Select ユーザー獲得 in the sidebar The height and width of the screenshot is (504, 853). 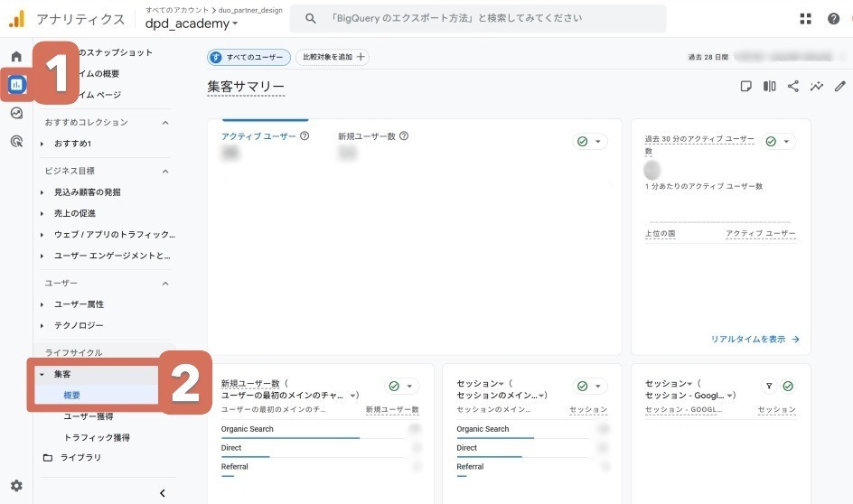tap(88, 416)
